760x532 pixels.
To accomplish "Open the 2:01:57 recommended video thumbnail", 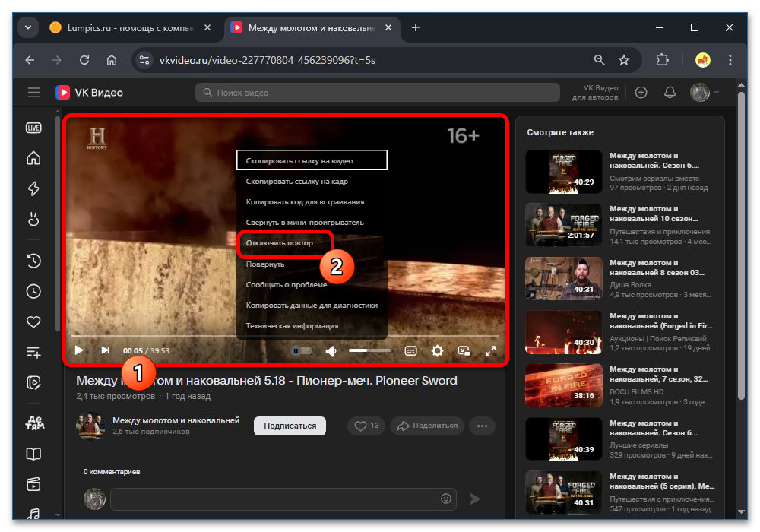I will pyautogui.click(x=564, y=225).
